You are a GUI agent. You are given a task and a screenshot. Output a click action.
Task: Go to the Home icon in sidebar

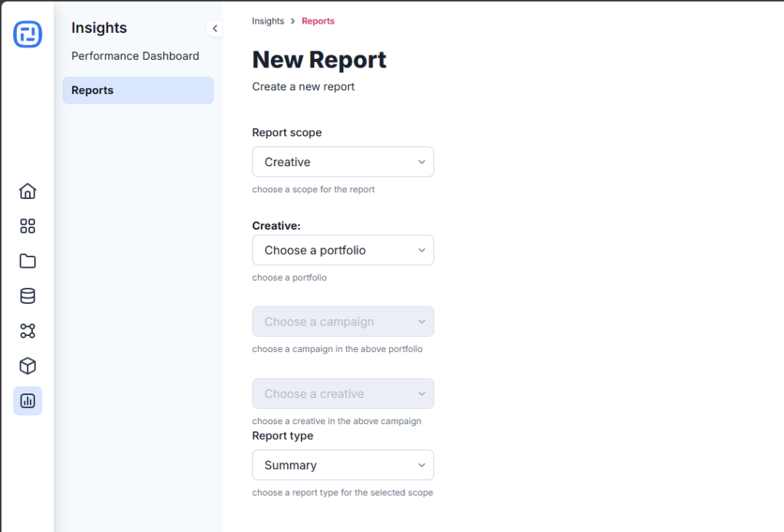(x=28, y=191)
